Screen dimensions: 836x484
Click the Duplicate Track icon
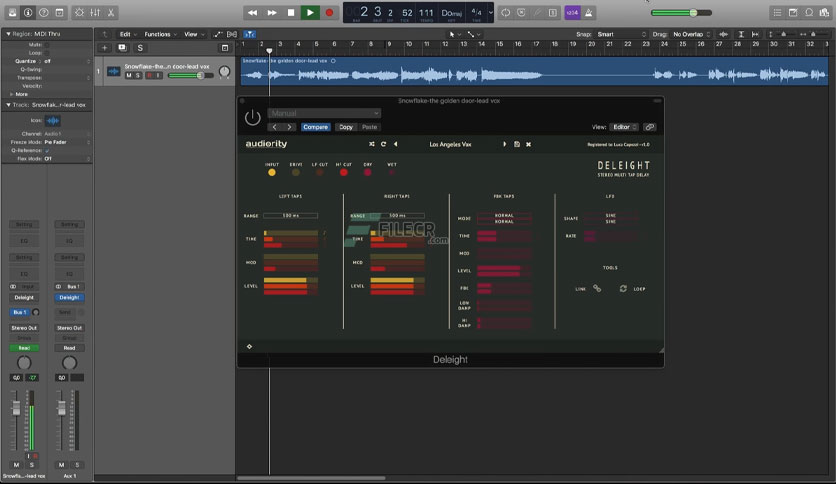pyautogui.click(x=122, y=47)
